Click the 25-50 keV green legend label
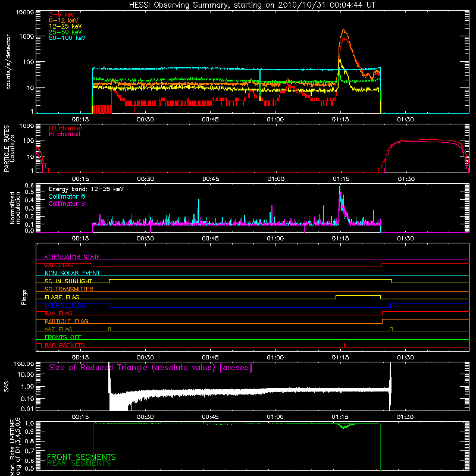 (x=65, y=32)
